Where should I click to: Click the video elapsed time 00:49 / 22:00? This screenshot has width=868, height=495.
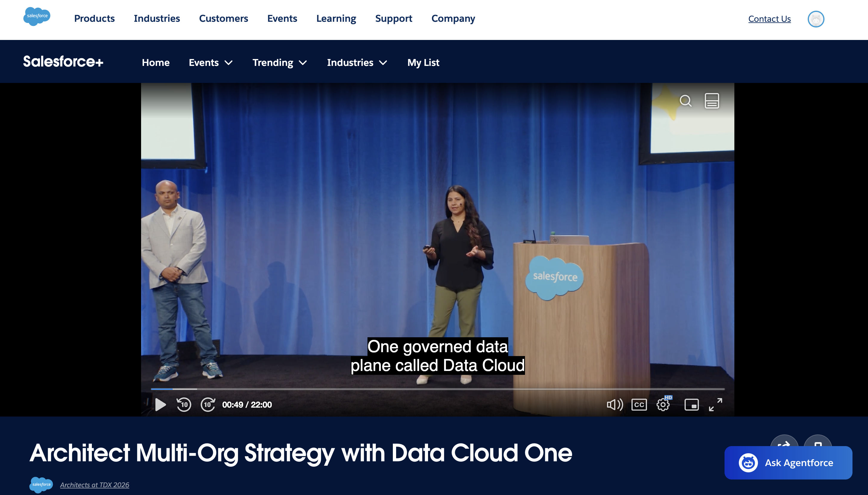[247, 405]
